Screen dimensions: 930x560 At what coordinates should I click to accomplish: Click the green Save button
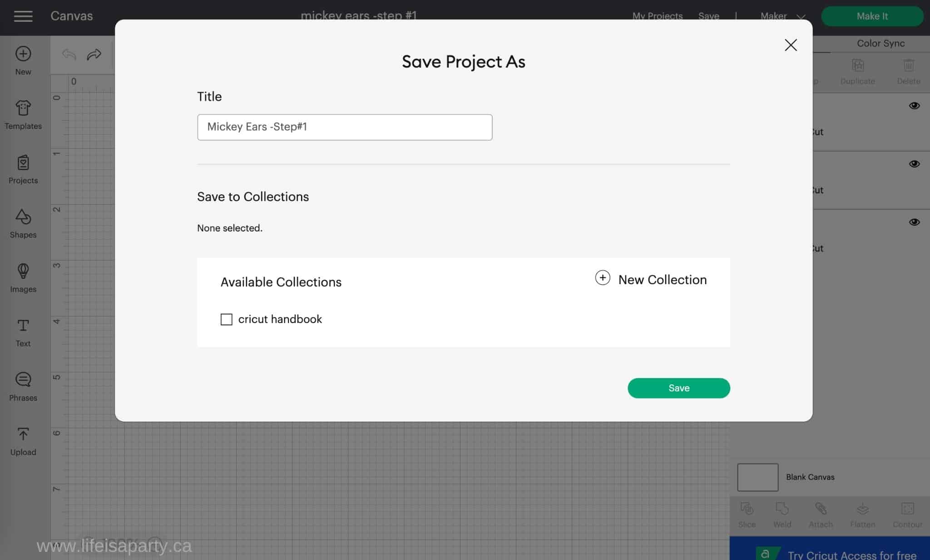coord(678,388)
